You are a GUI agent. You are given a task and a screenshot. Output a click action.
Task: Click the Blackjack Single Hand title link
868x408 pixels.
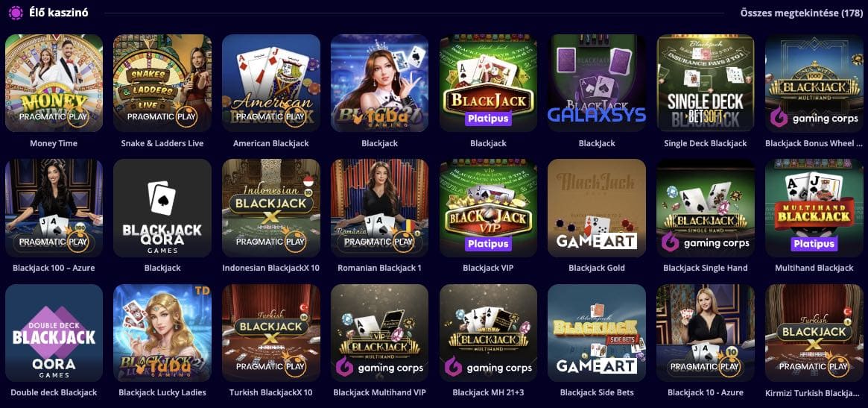coord(706,268)
